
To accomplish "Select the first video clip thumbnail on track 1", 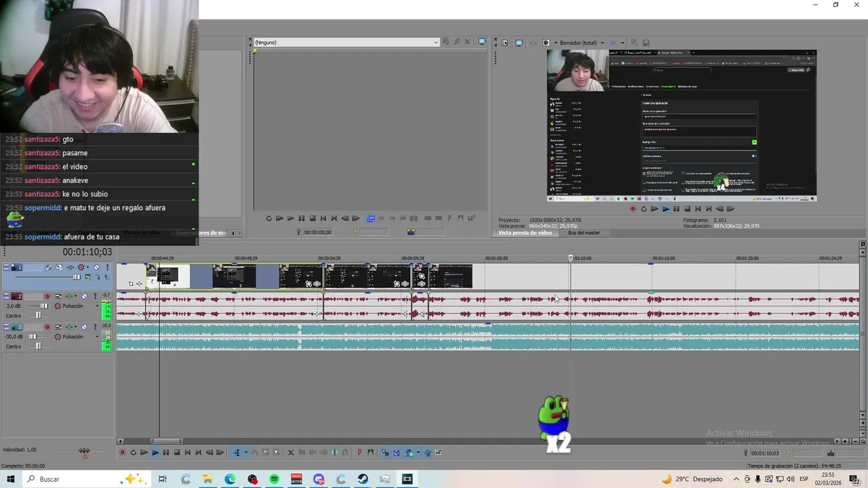I will [x=167, y=276].
